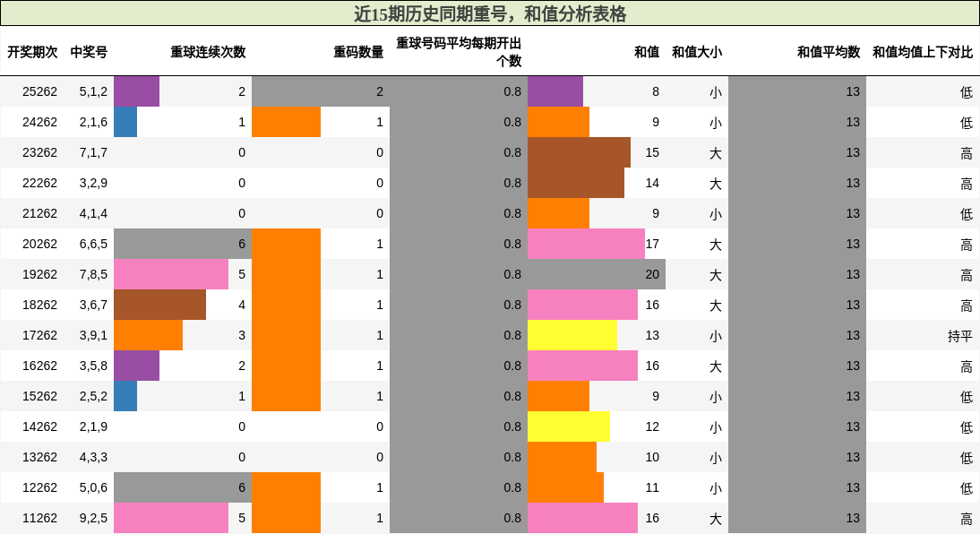
Task: Click winning numbers 4,3,3
Action: tap(93, 457)
